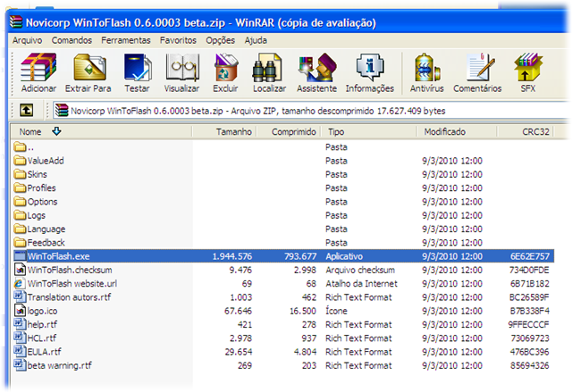The image size is (572, 392).
Task: Click the logo.ico file icon
Action: [20, 311]
